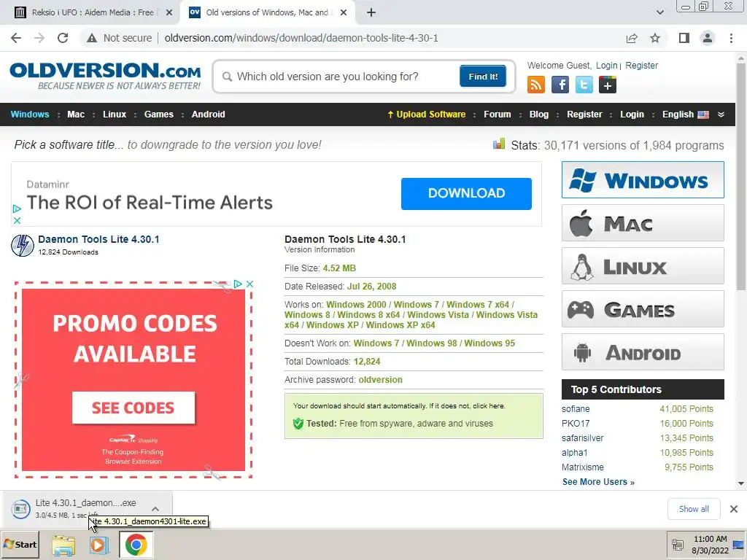747x560 pixels.
Task: Open the Android nav menu item
Action: [208, 114]
